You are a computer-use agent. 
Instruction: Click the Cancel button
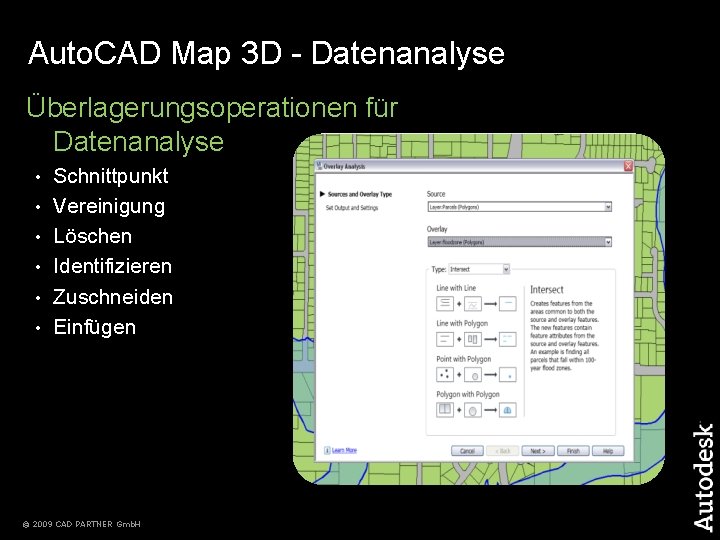[467, 451]
